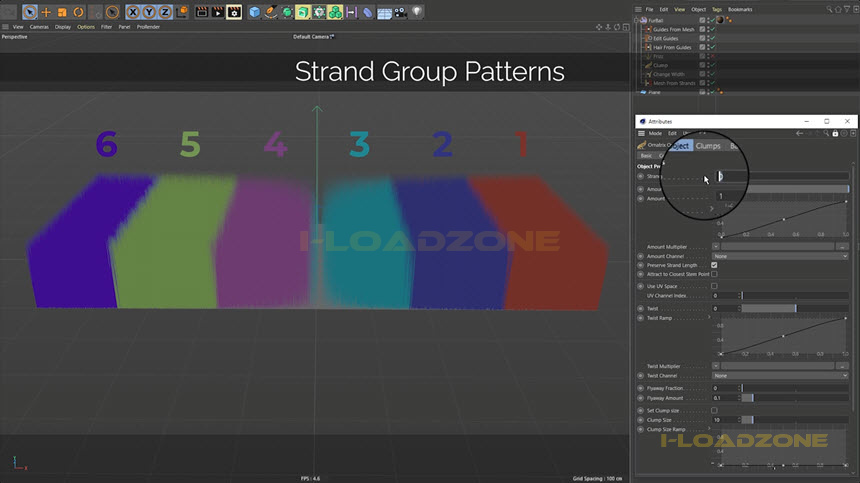Open the Subdivision Surface generator icon
The image size is (860, 483).
[x=287, y=12]
